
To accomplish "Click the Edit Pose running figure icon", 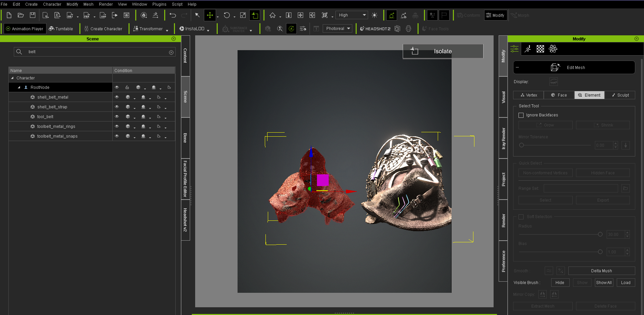I will tap(155, 15).
